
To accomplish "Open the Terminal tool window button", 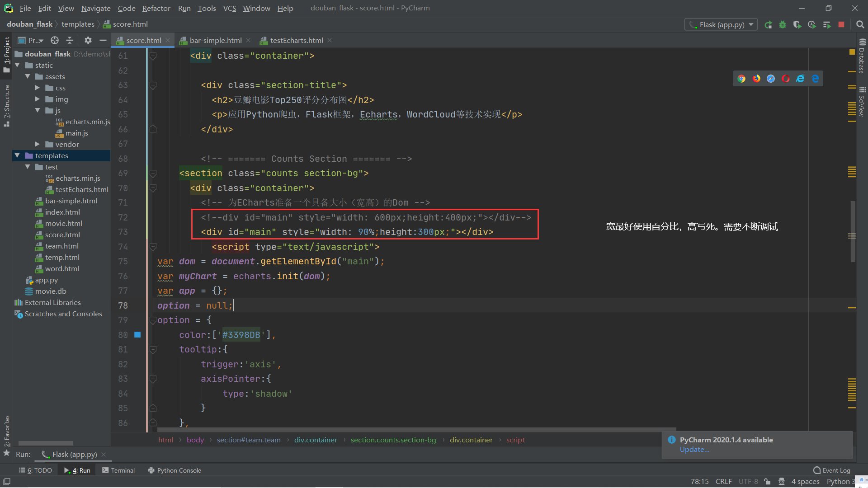I will [118, 470].
